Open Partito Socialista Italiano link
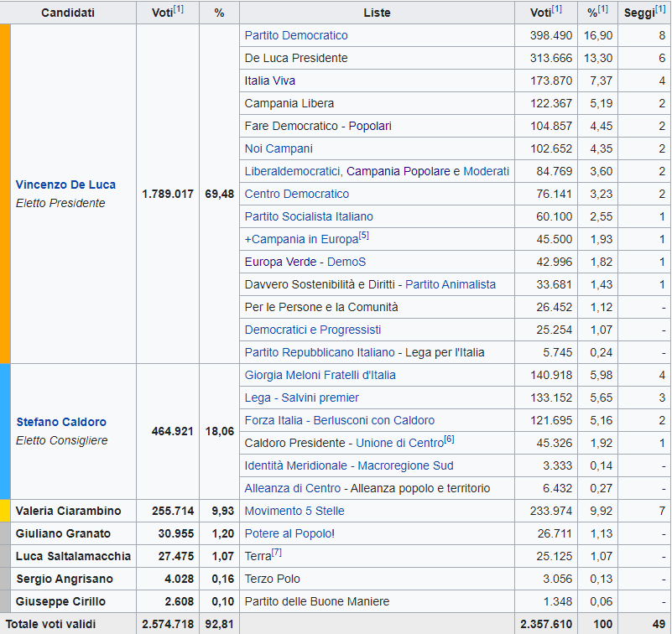The height and width of the screenshot is (634, 672). point(308,216)
